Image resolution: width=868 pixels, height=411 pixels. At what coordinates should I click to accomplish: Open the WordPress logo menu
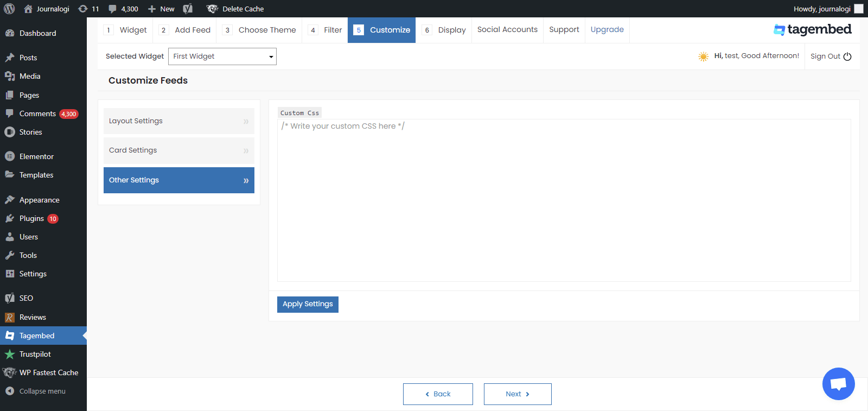(9, 9)
